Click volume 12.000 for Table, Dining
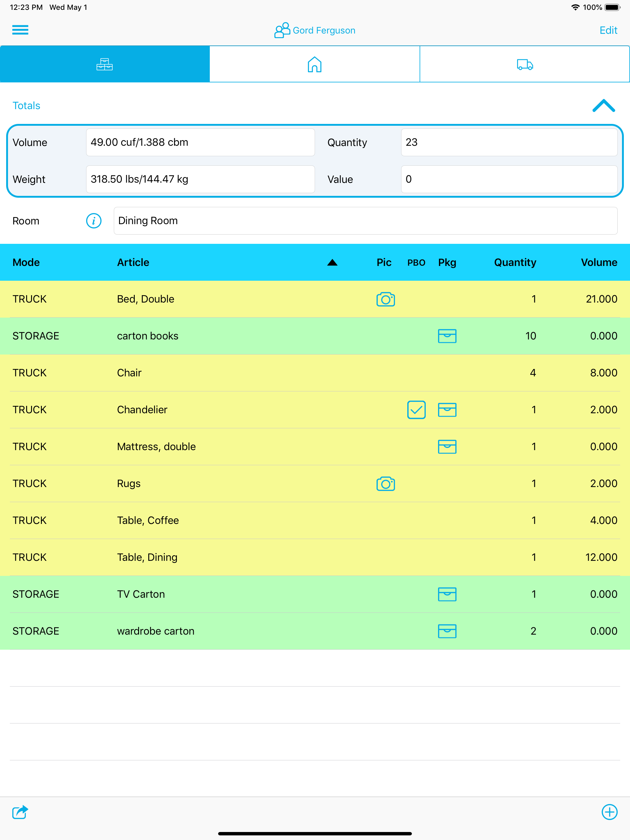Viewport: 630px width, 840px height. click(x=601, y=557)
